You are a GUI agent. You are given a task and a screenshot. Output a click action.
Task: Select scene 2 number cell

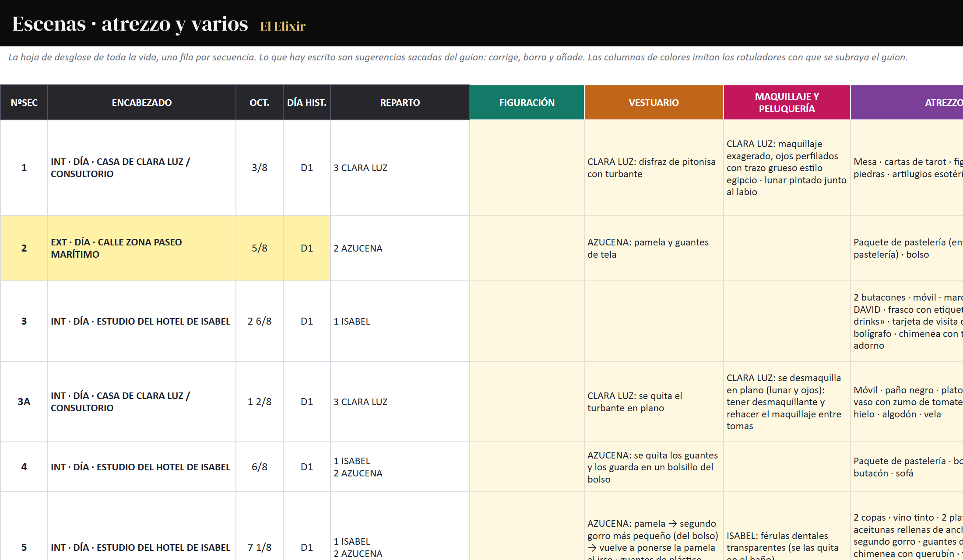(x=24, y=248)
